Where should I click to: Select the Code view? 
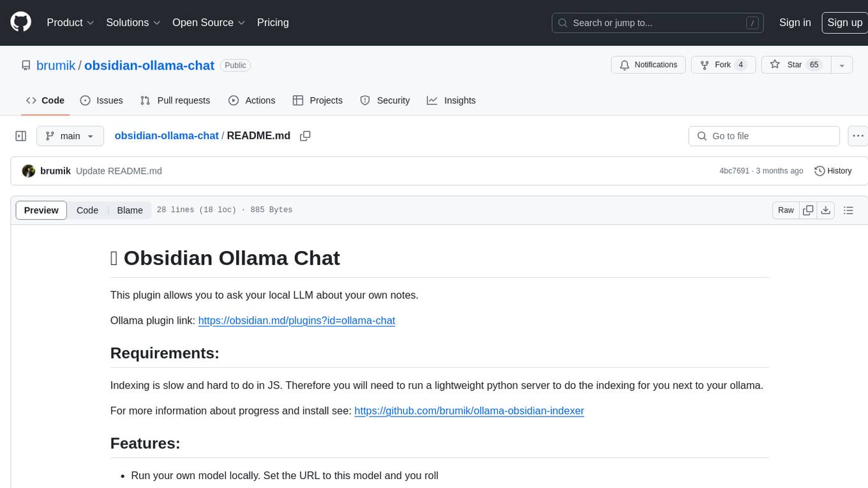tap(87, 210)
